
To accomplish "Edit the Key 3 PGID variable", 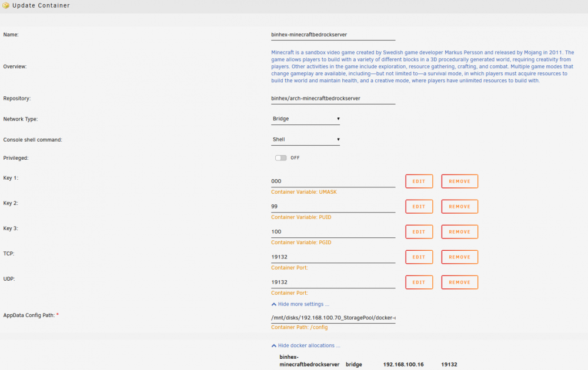I will tap(419, 232).
